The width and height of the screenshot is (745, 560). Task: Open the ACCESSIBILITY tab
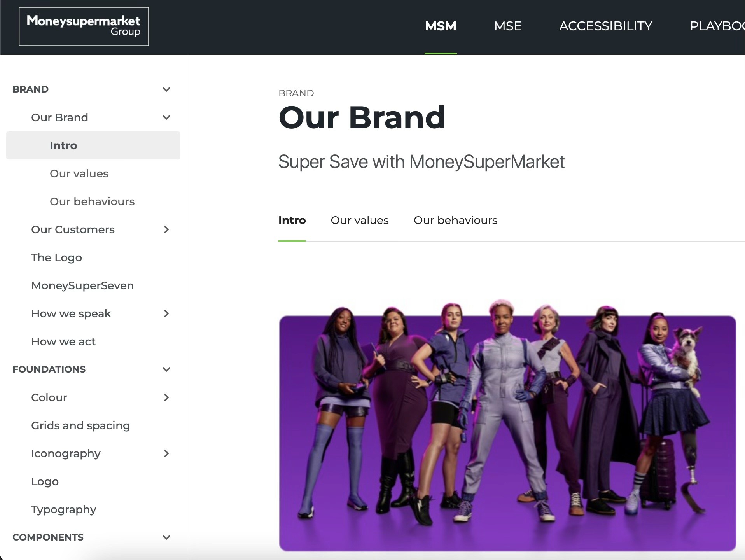(x=605, y=26)
